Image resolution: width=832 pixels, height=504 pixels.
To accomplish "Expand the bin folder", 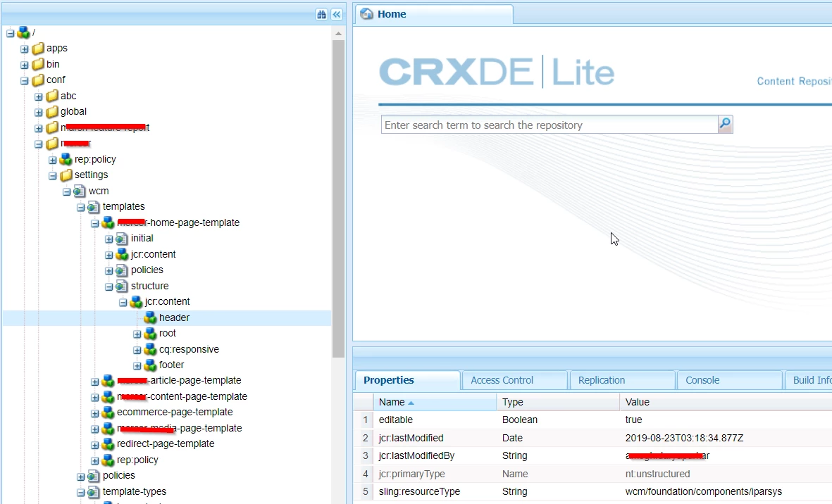I will (x=25, y=65).
